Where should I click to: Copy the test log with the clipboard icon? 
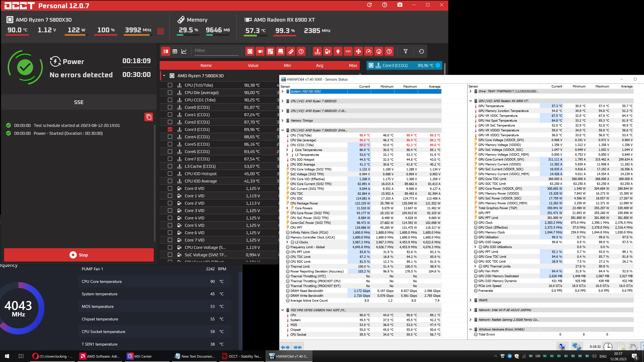[x=149, y=117]
